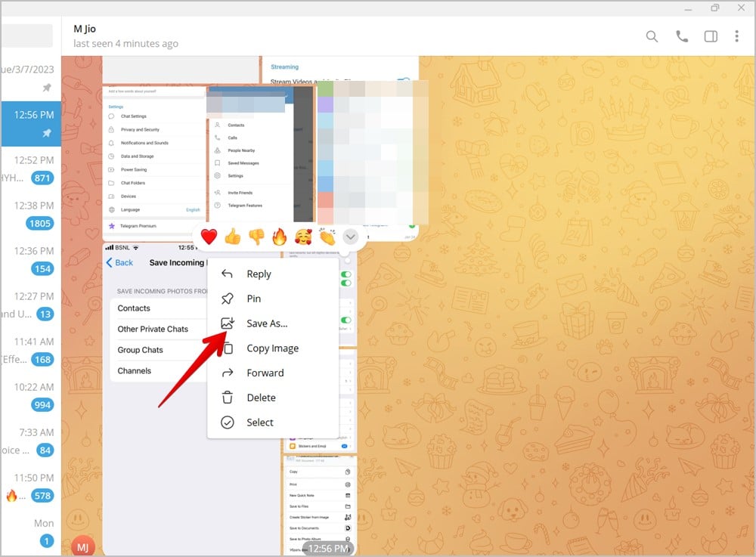Click the MJ avatar at bottom
Screen dimensions: 756x557
pyautogui.click(x=82, y=546)
